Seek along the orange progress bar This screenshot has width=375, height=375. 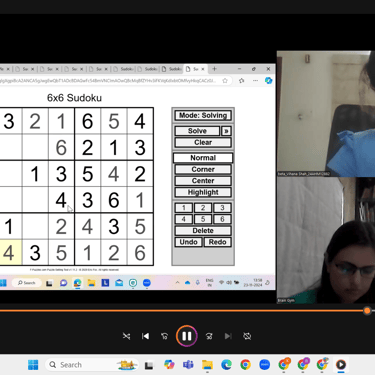[182, 311]
